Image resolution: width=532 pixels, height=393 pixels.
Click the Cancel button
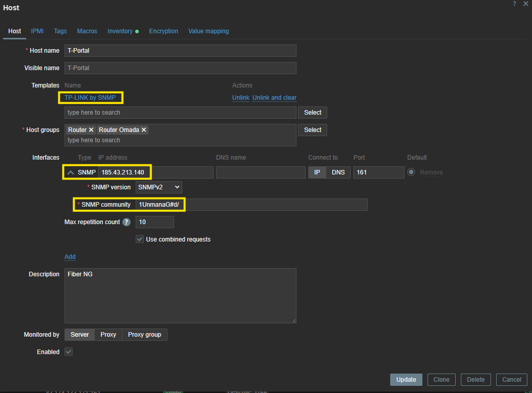[512, 379]
